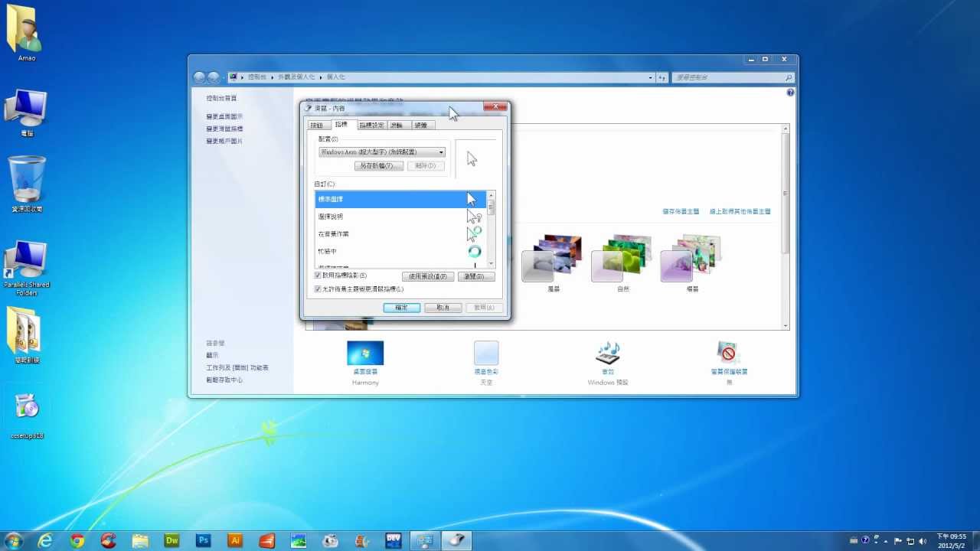Switch to Pointer Options (指標設定) tab
The height and width of the screenshot is (551, 980).
371,125
